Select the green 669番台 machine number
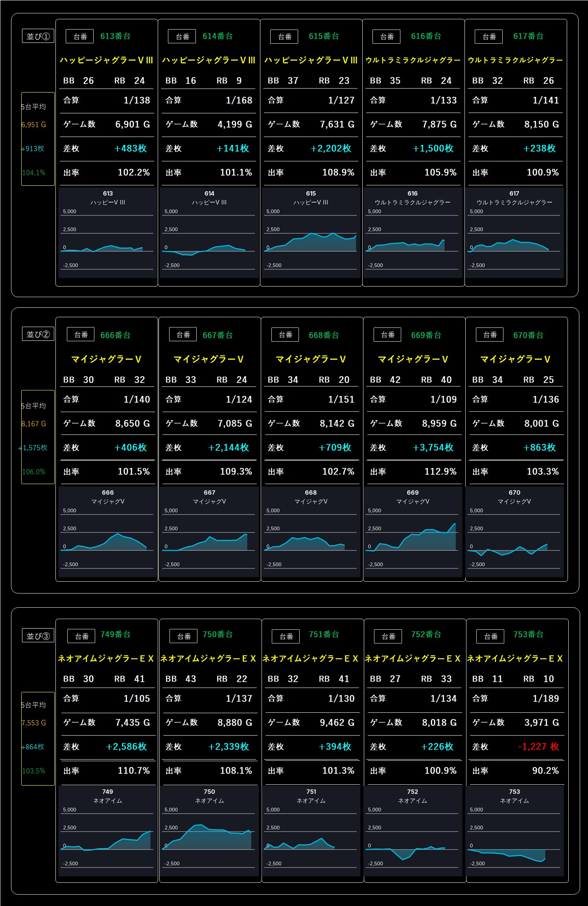 [426, 335]
